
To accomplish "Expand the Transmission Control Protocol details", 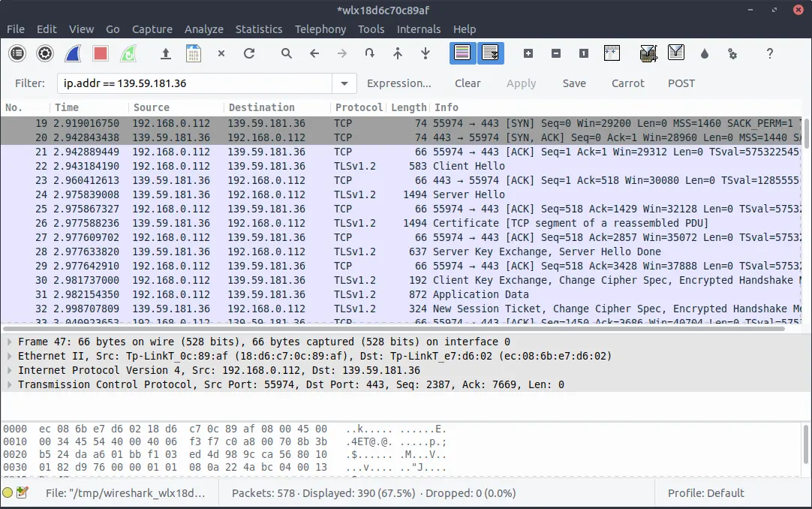I will click(x=8, y=384).
